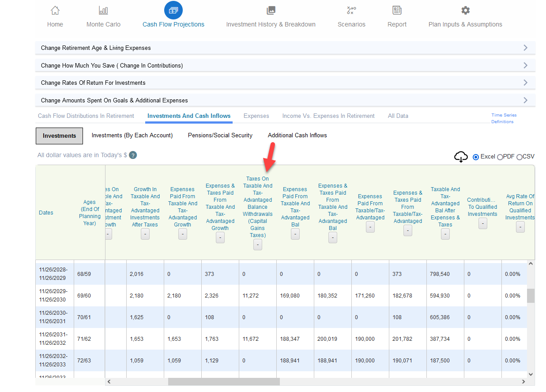546x392 pixels.
Task: Switch to Cash Flow Distributions In Retirement tab
Action: point(86,116)
